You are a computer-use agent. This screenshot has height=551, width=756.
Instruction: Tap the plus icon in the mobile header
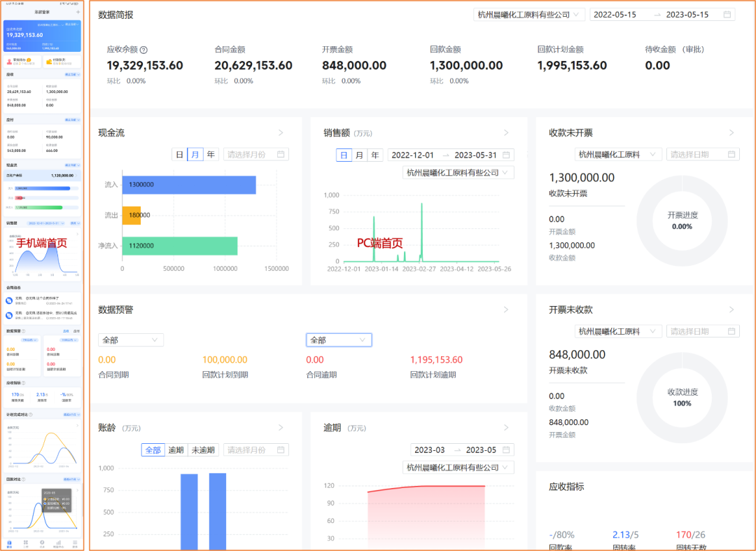point(78,12)
